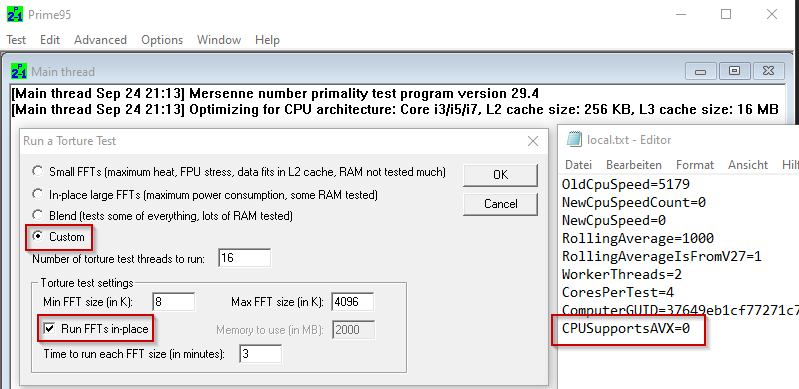Close the Run a Torture Test dialog

coord(533,141)
